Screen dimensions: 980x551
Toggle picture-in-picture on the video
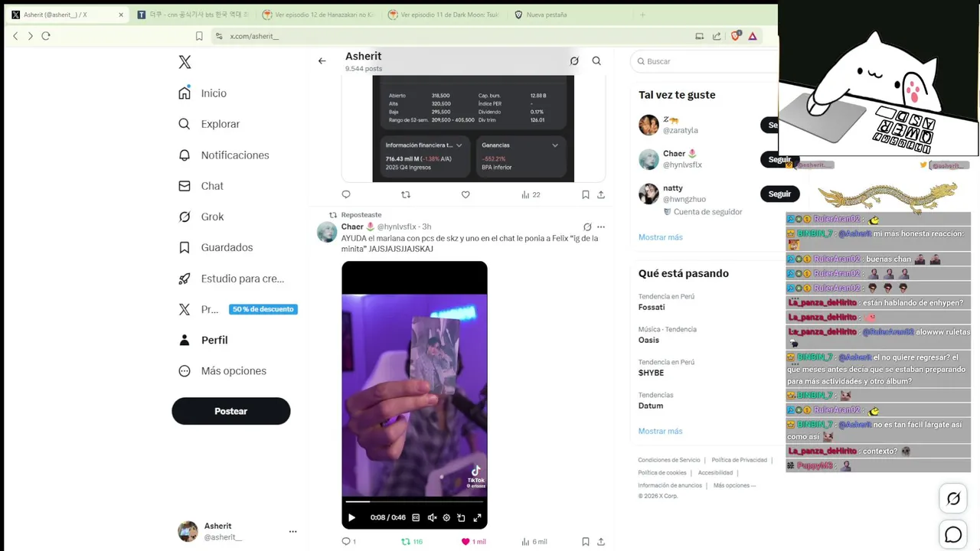click(461, 517)
